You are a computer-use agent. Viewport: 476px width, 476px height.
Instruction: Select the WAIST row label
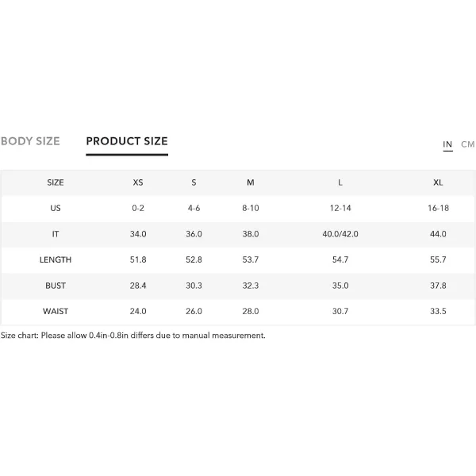(x=56, y=311)
